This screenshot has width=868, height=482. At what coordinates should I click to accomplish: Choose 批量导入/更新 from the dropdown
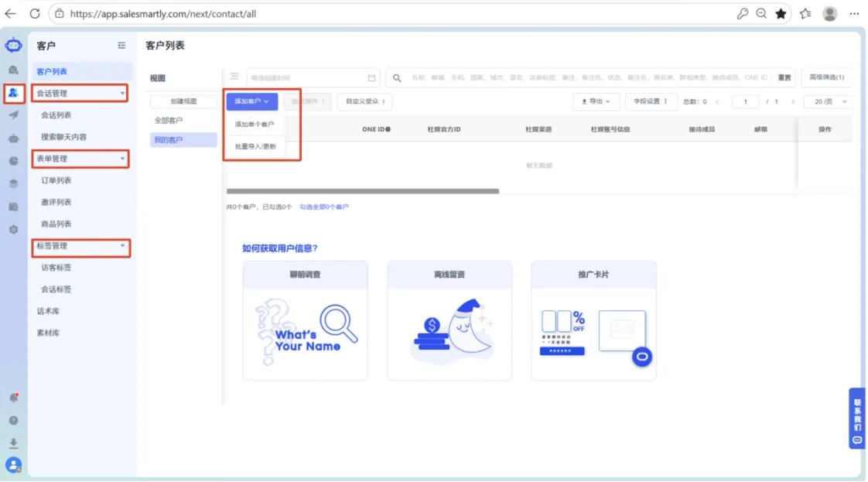(x=255, y=147)
